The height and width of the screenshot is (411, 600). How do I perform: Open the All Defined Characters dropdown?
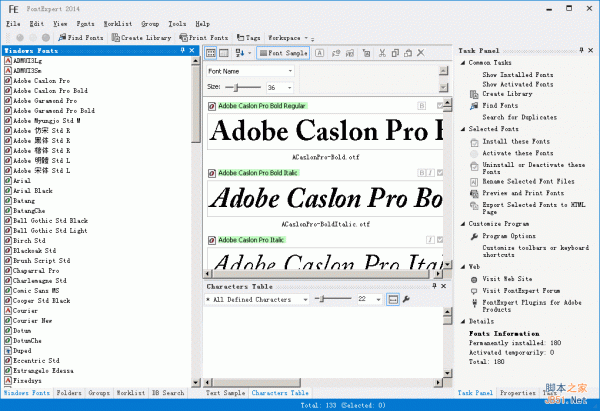pyautogui.click(x=305, y=299)
